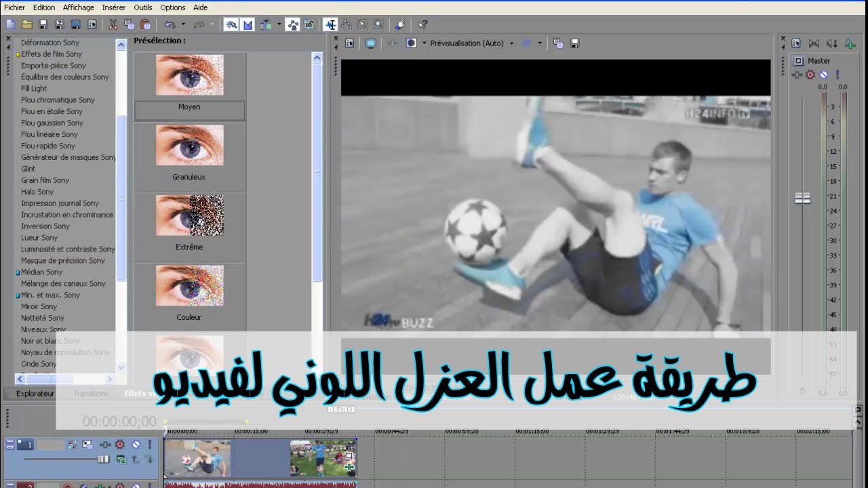Open track 1 FX gear icon

coord(120,444)
